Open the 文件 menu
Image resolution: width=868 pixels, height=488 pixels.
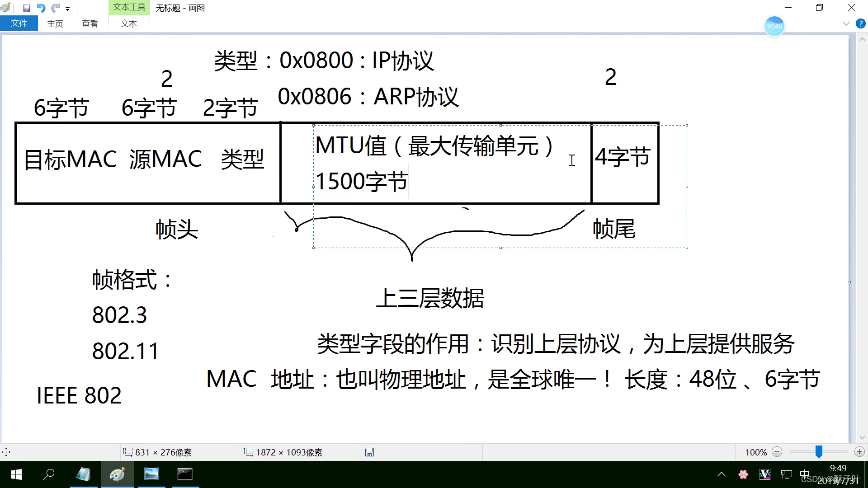pyautogui.click(x=19, y=23)
